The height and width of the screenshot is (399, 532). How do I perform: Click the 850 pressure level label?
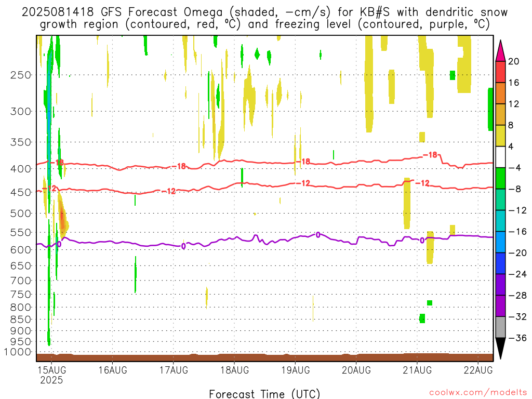coord(21,320)
